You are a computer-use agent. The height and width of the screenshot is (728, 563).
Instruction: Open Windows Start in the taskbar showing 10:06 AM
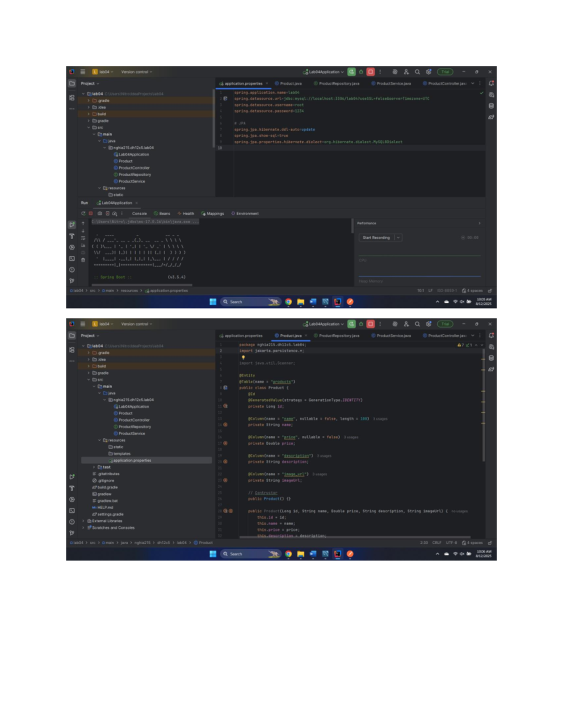click(213, 554)
